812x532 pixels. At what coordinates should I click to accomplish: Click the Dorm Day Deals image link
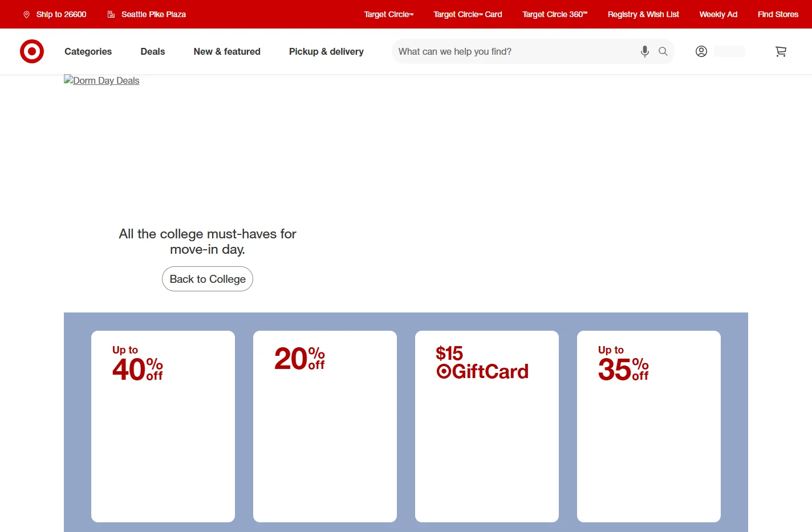[101, 80]
